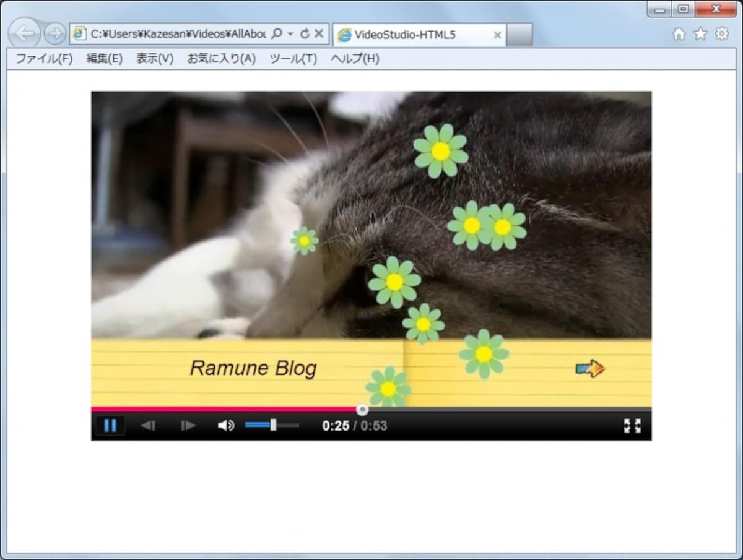
Task: Click the colorful arrow on notepad banner
Action: click(590, 369)
